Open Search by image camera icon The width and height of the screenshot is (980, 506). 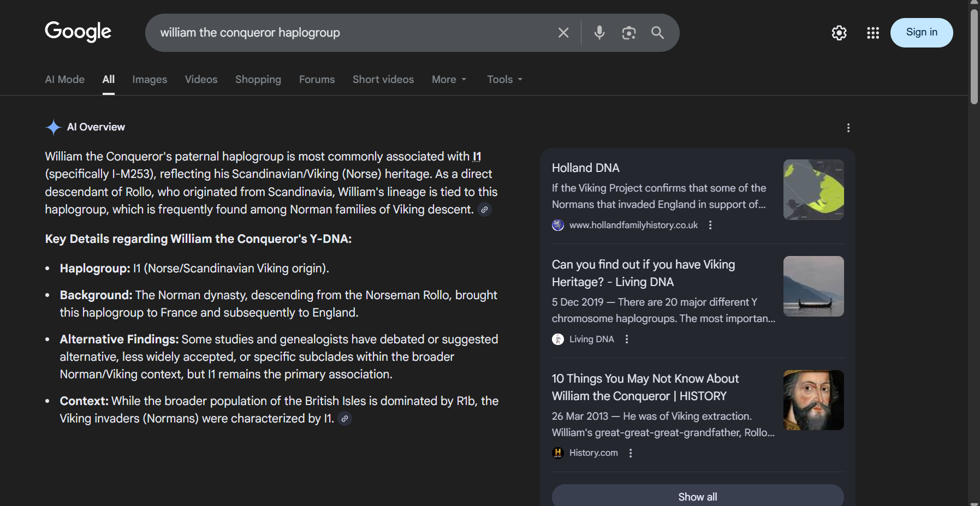(628, 33)
